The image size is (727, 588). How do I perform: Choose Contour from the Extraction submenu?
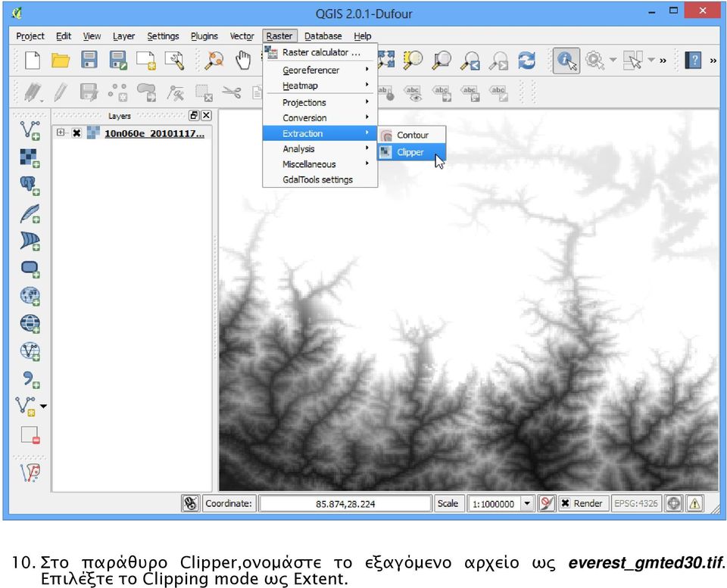[x=412, y=135]
